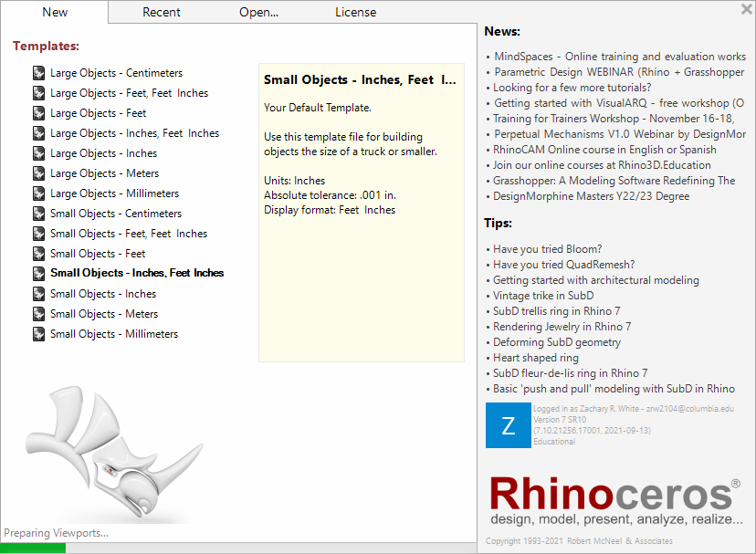The height and width of the screenshot is (554, 756).
Task: Select Large Objects - Inches, Feet Inches template
Action: [x=134, y=133]
